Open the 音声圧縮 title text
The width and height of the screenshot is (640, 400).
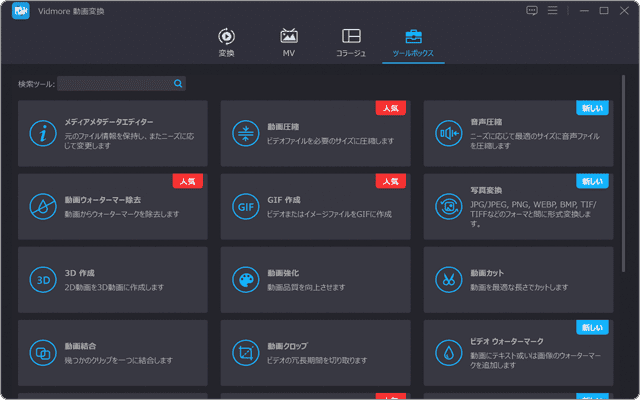[486, 122]
